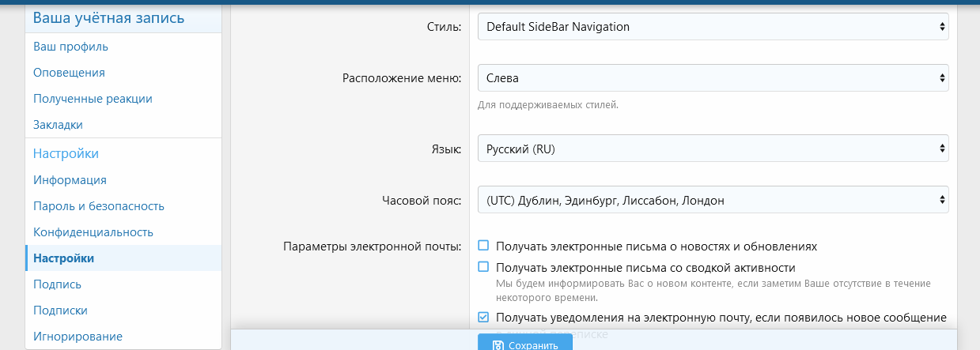The width and height of the screenshot is (980, 350).
Task: Open Игнорирование settings page
Action: [78, 337]
